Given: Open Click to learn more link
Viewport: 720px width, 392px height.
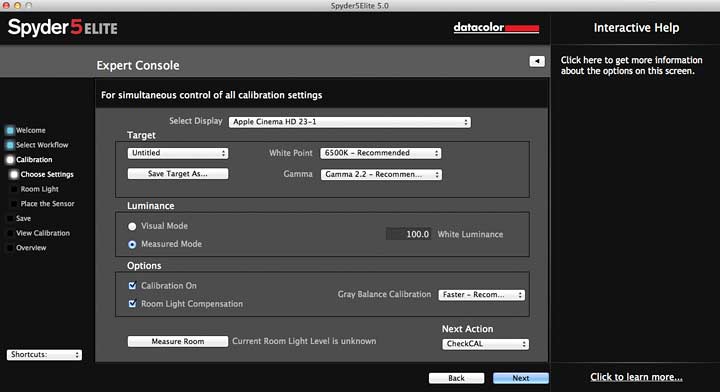Looking at the screenshot, I should point(636,377).
